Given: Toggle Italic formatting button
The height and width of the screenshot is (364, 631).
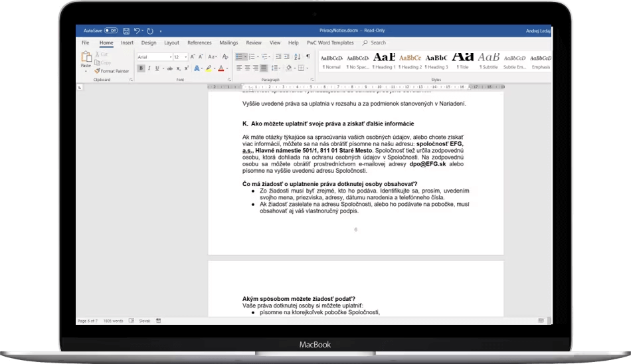Looking at the screenshot, I should [x=149, y=68].
